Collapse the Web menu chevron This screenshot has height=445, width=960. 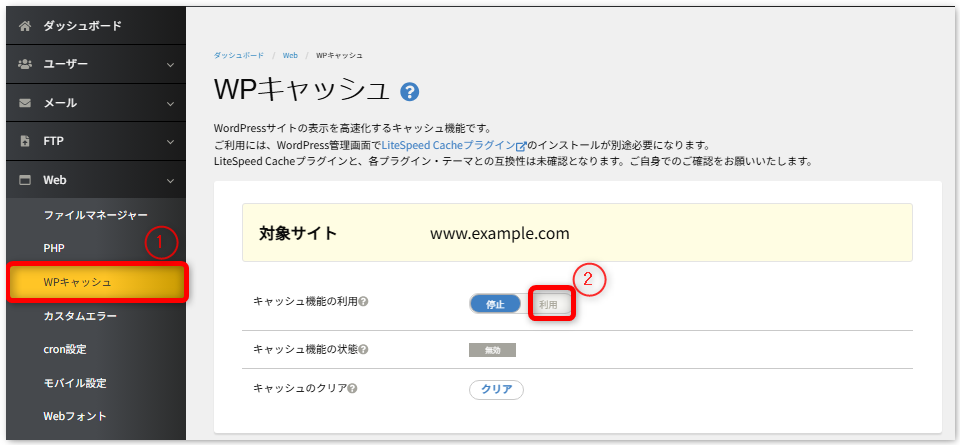pos(171,181)
